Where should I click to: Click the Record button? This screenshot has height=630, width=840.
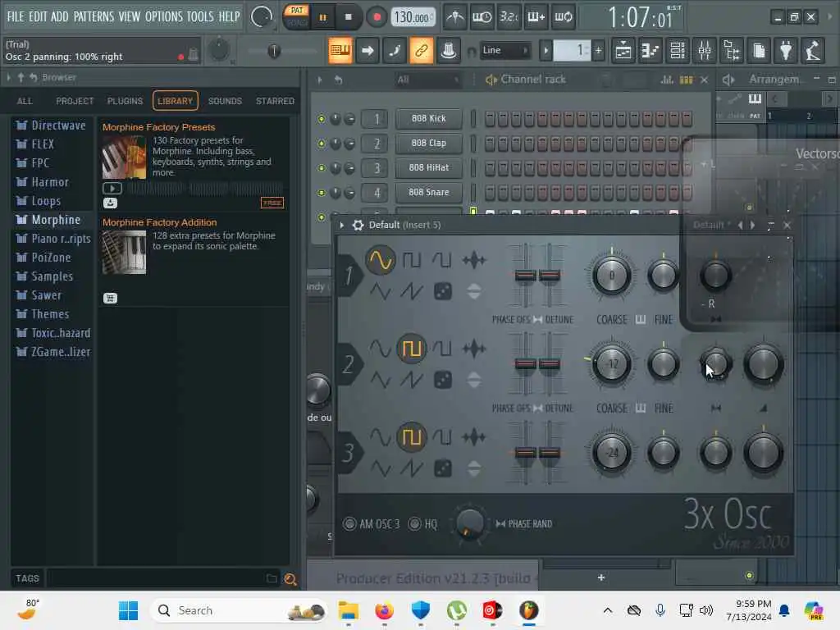coord(377,17)
